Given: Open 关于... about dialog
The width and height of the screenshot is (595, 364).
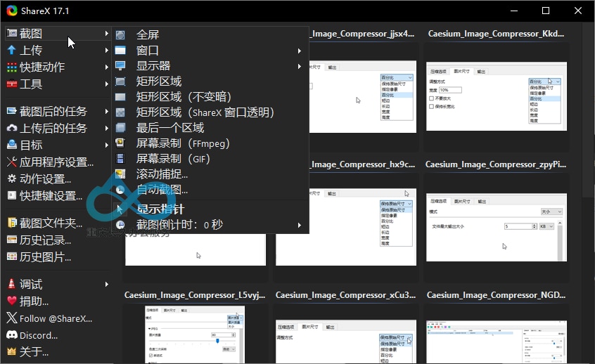Looking at the screenshot, I should tap(34, 352).
